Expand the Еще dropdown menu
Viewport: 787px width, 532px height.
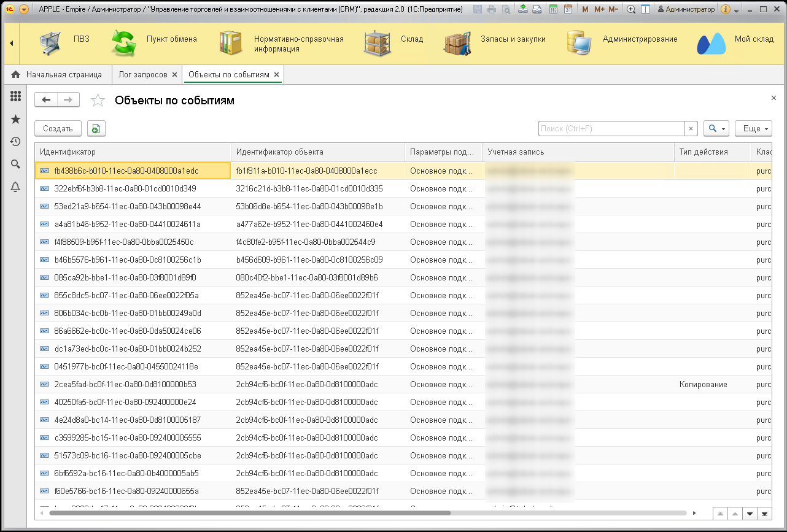tap(753, 128)
